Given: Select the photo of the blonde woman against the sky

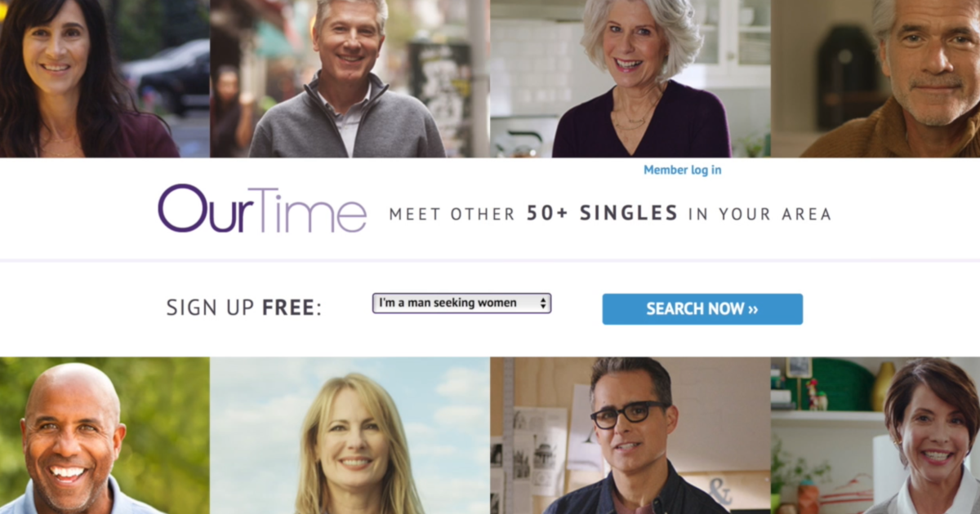Looking at the screenshot, I should [350, 436].
